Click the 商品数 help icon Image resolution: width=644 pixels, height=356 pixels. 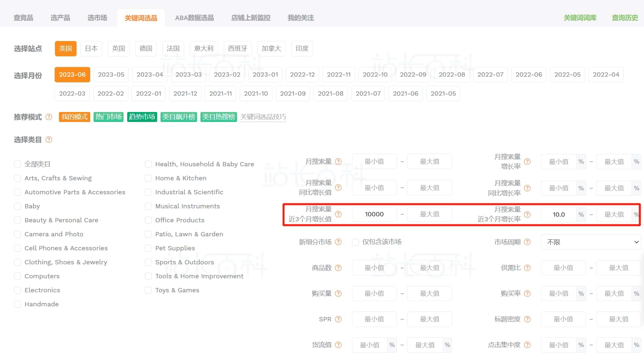tap(339, 268)
